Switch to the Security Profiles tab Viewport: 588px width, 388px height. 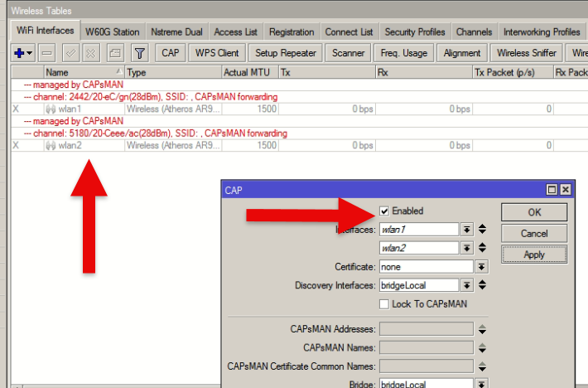(x=415, y=32)
